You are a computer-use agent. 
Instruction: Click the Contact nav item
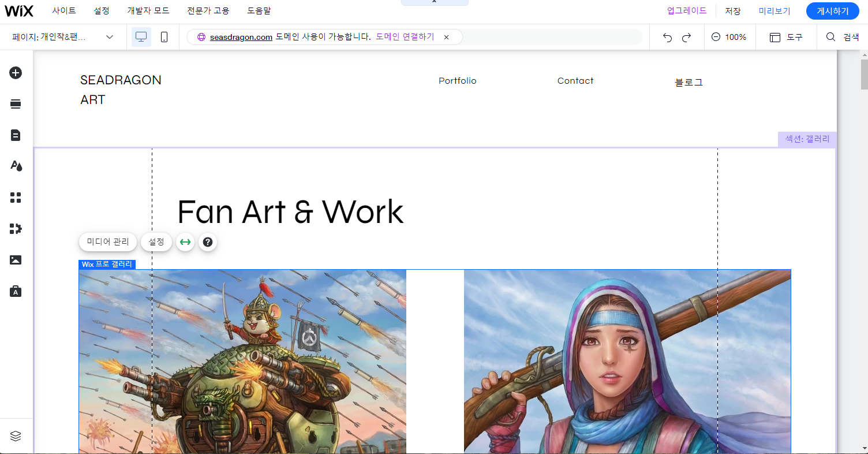click(575, 81)
